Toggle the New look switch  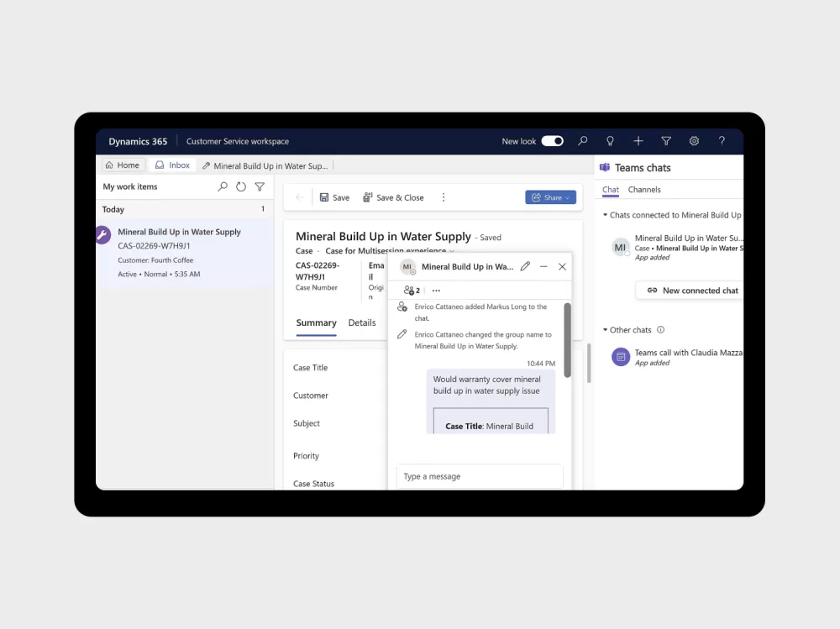point(552,141)
